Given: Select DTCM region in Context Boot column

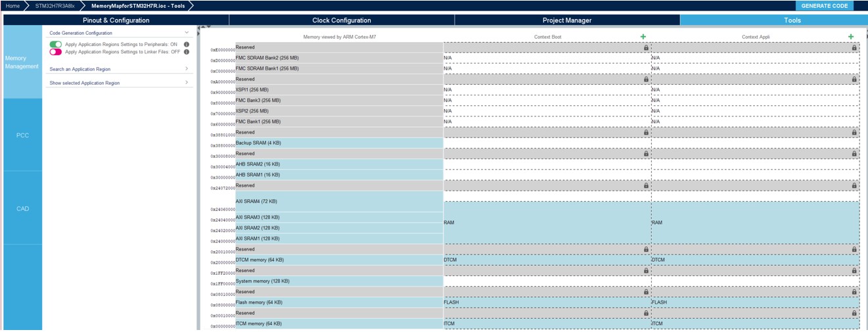Looking at the screenshot, I should click(x=547, y=260).
